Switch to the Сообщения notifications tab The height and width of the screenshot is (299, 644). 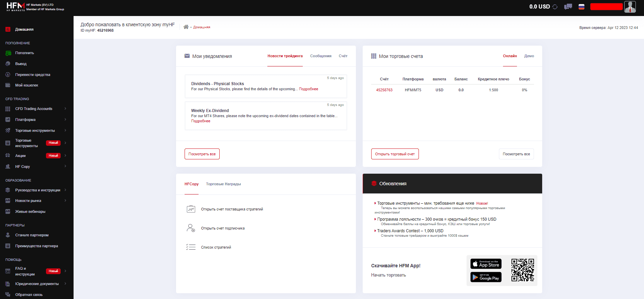[x=321, y=56]
